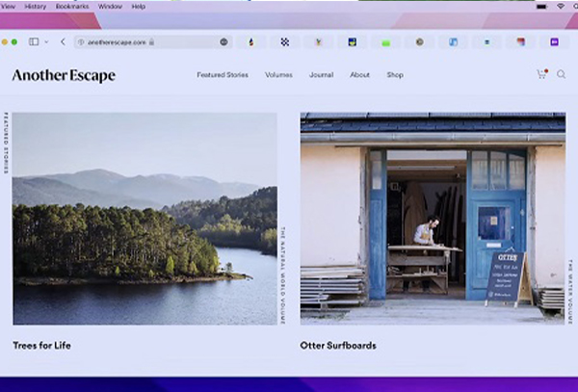
Task: Click the anotherescape.com address field
Action: coord(153,42)
